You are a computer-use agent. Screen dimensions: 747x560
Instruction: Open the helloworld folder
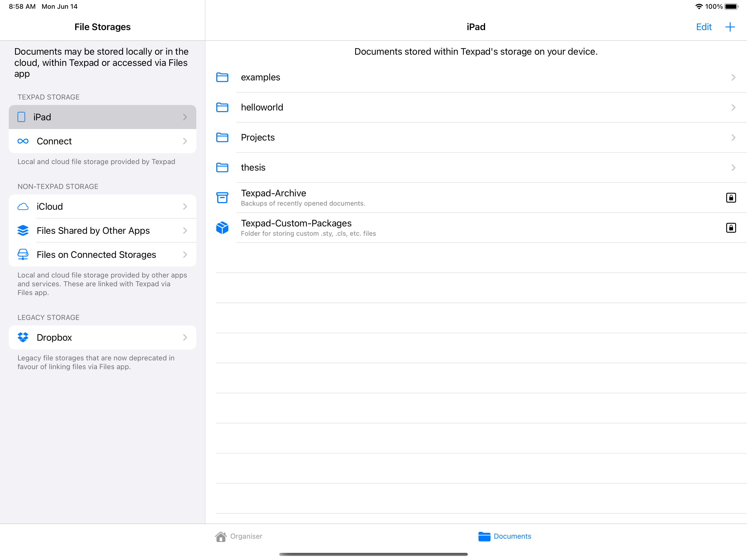(476, 107)
